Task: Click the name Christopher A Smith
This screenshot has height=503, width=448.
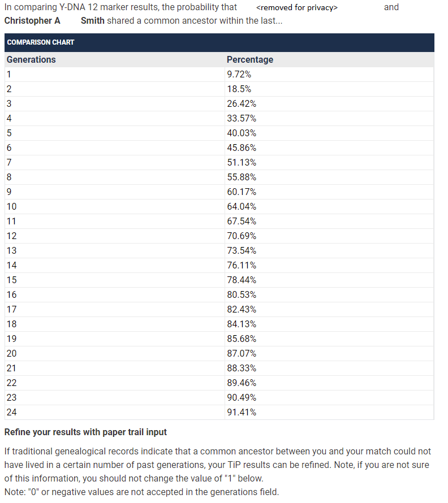Action: pyautogui.click(x=54, y=21)
